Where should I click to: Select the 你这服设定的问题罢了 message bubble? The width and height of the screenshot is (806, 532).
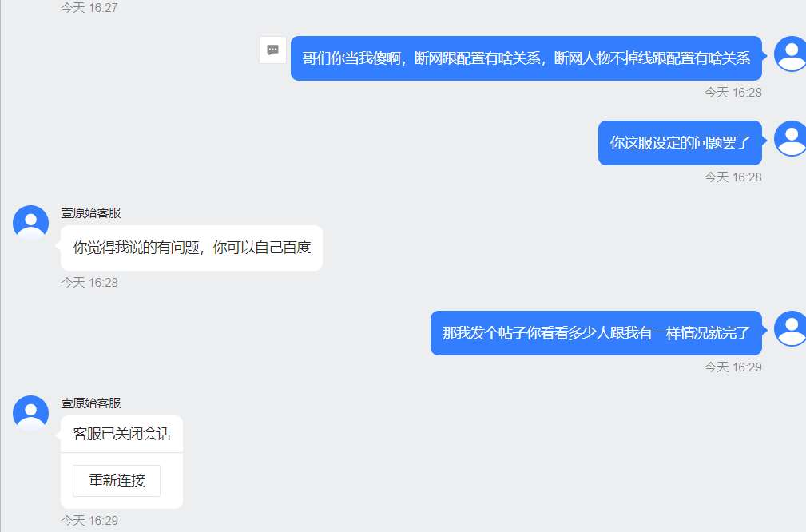point(680,143)
